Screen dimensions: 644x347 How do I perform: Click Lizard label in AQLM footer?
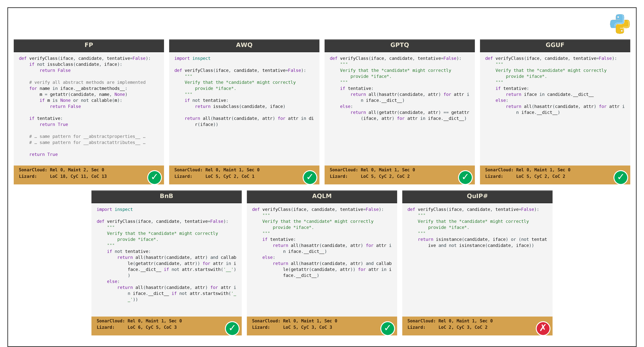click(261, 327)
